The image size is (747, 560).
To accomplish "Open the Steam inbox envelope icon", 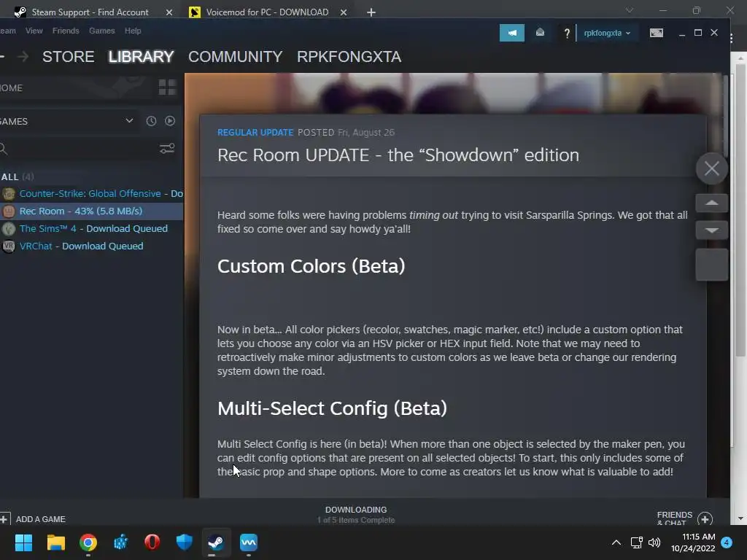I will tap(540, 32).
